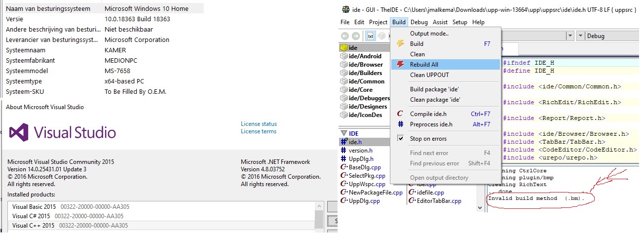Open the build method dropdown arrow
The height and width of the screenshot is (234, 644).
[570, 36]
